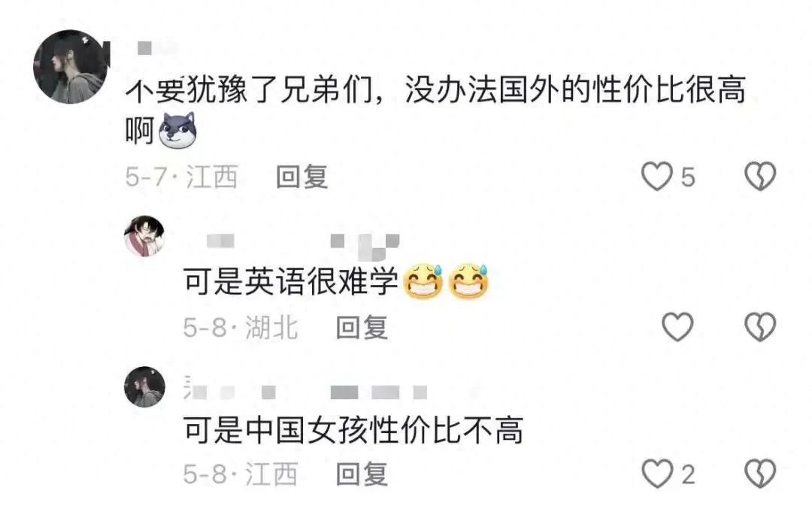The width and height of the screenshot is (812, 506).
Task: Select the comment text 可是英语很难学
Action: [290, 282]
